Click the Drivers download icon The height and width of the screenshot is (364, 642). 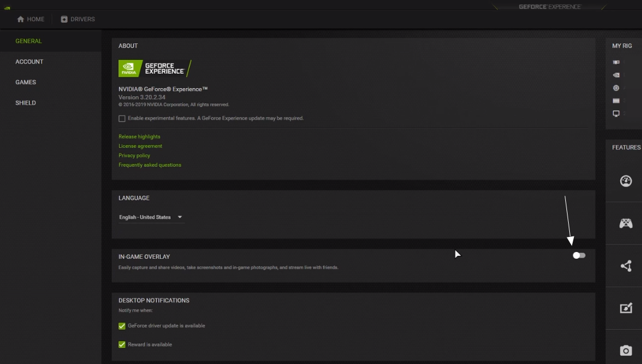point(64,19)
